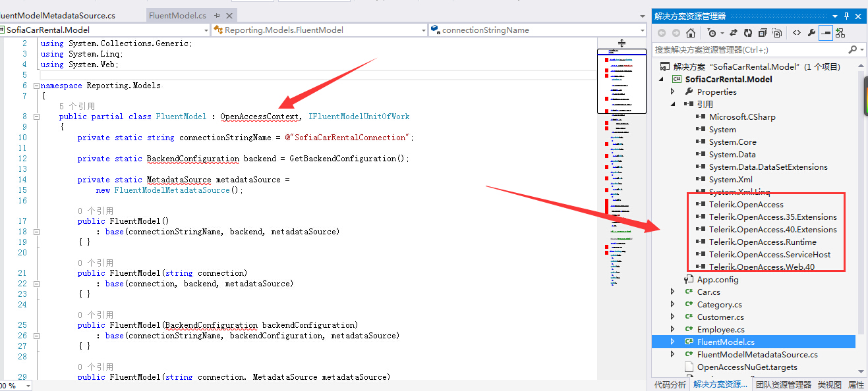Click '0 个引用' above FluentModel(string connection)
The image size is (868, 391).
tap(95, 263)
